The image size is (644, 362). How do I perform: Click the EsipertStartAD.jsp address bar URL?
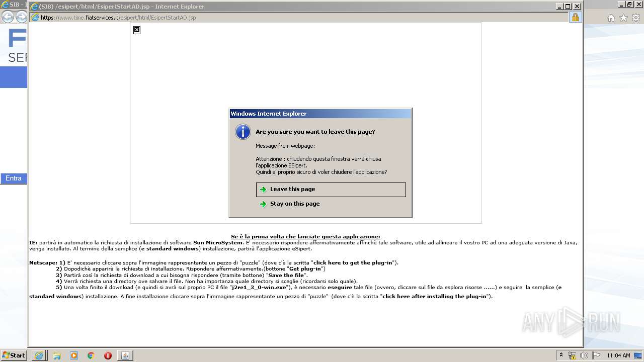pos(118,18)
